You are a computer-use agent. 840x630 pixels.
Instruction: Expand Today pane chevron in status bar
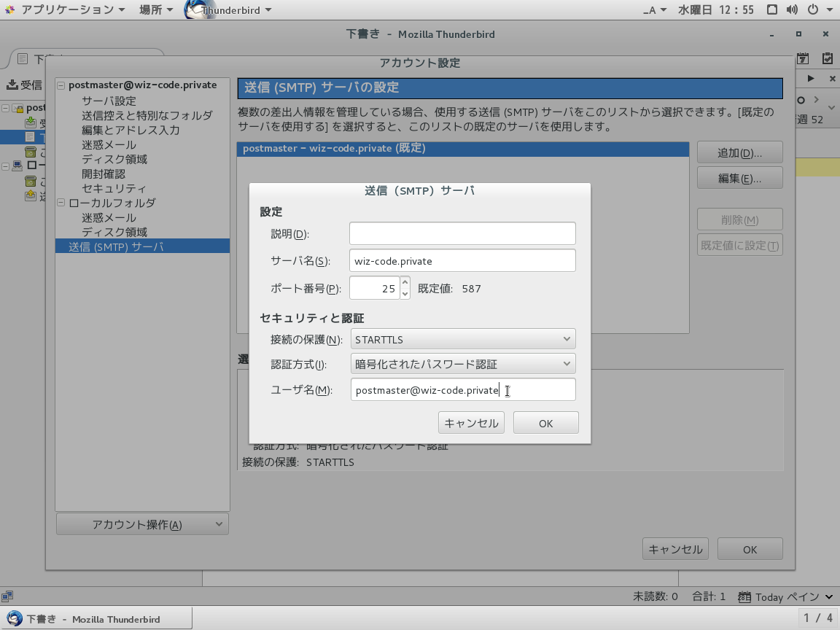point(829,596)
